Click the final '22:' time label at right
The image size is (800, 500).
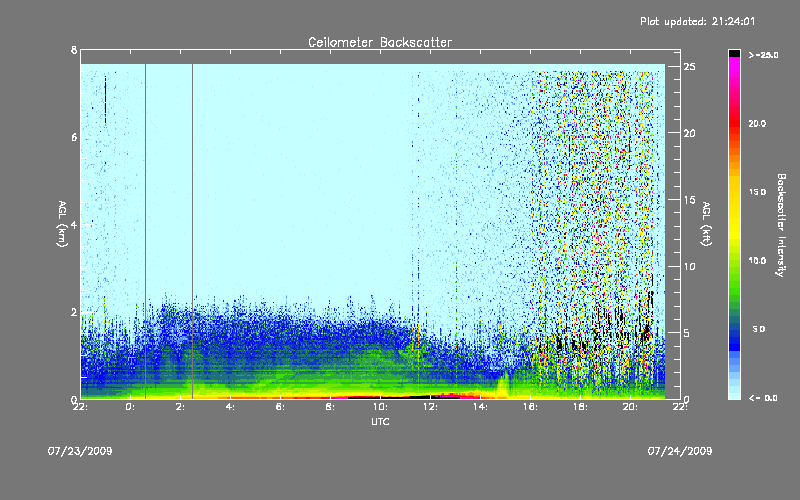click(x=680, y=407)
